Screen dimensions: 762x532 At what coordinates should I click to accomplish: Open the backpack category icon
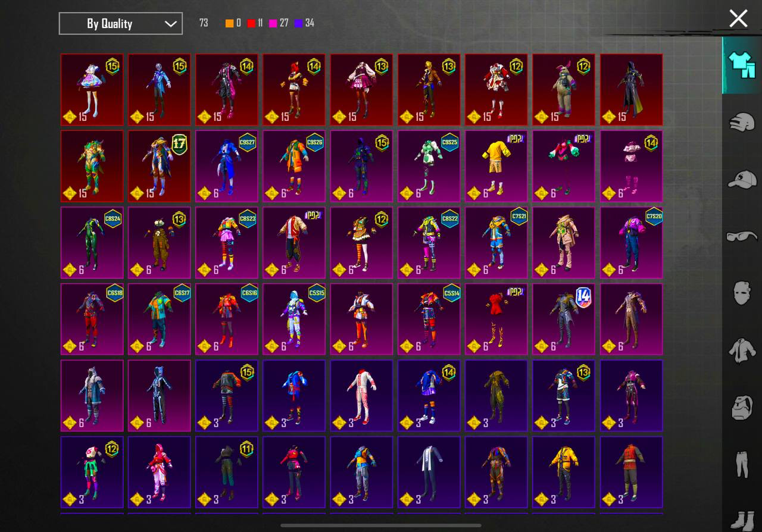[x=742, y=408]
